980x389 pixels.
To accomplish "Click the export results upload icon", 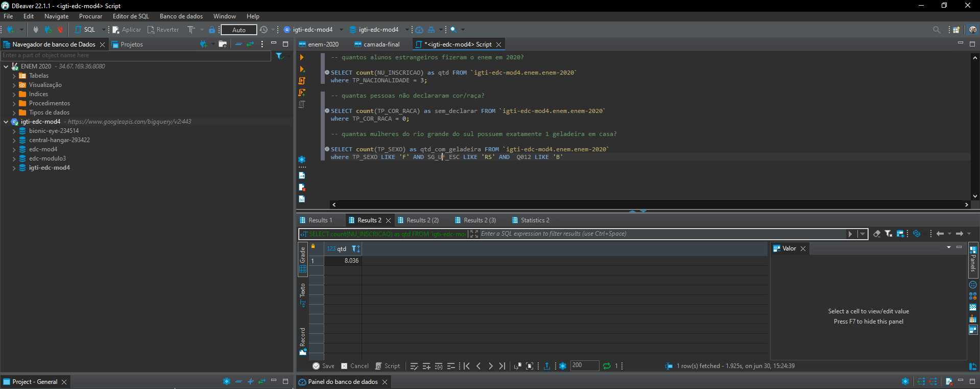I will click(x=547, y=366).
